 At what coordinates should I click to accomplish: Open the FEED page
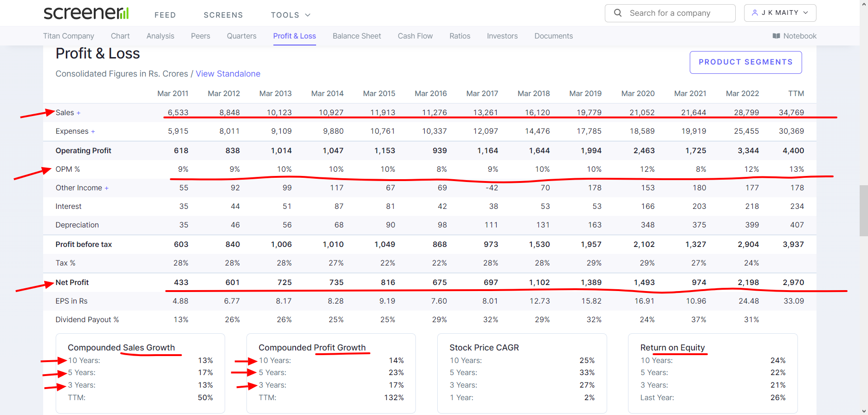pos(165,15)
